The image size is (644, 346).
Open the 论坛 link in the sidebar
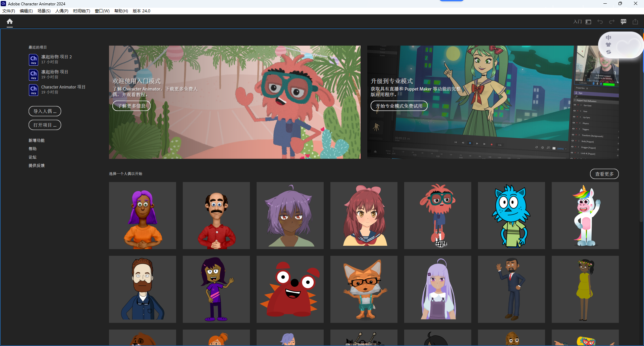point(33,157)
